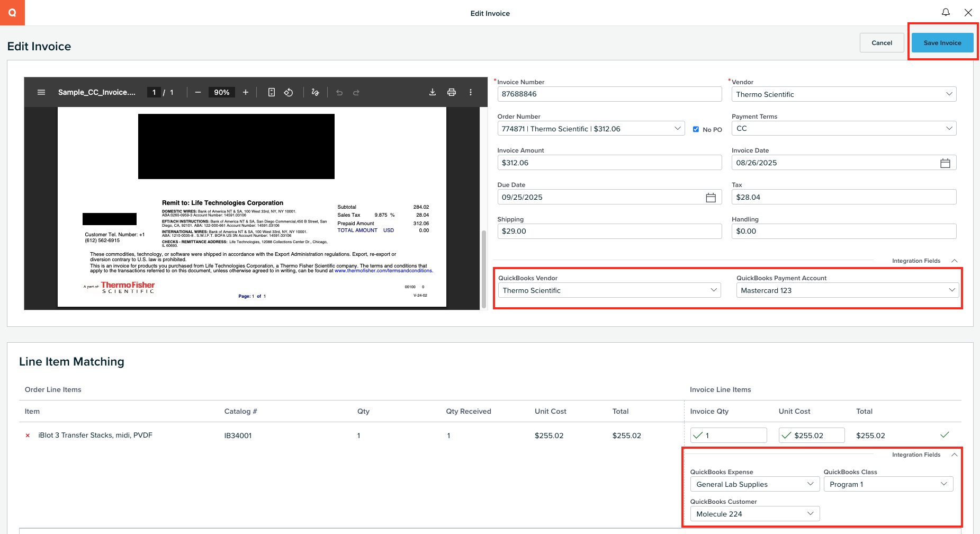
Task: Redo PDF annotation
Action: pos(356,92)
